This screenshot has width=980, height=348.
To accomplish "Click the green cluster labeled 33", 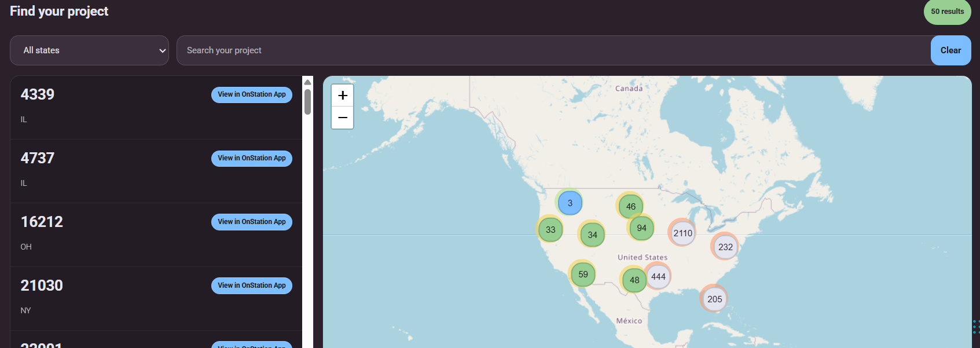I will [550, 230].
